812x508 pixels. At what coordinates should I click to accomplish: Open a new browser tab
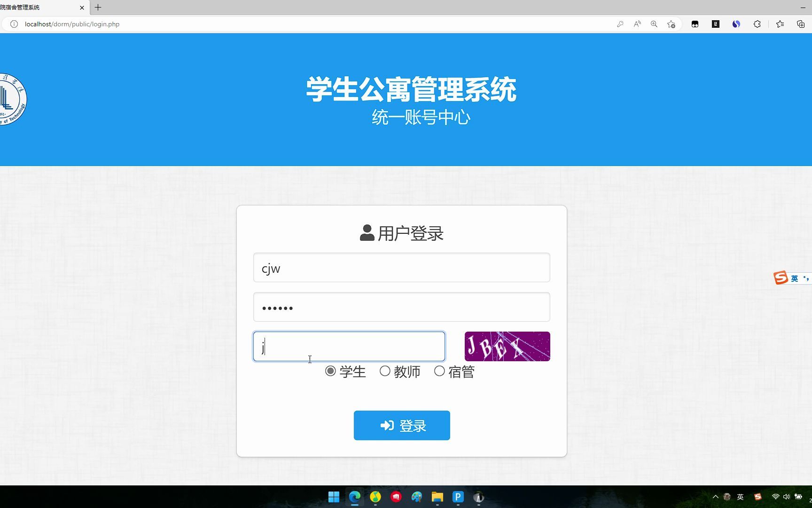[98, 8]
